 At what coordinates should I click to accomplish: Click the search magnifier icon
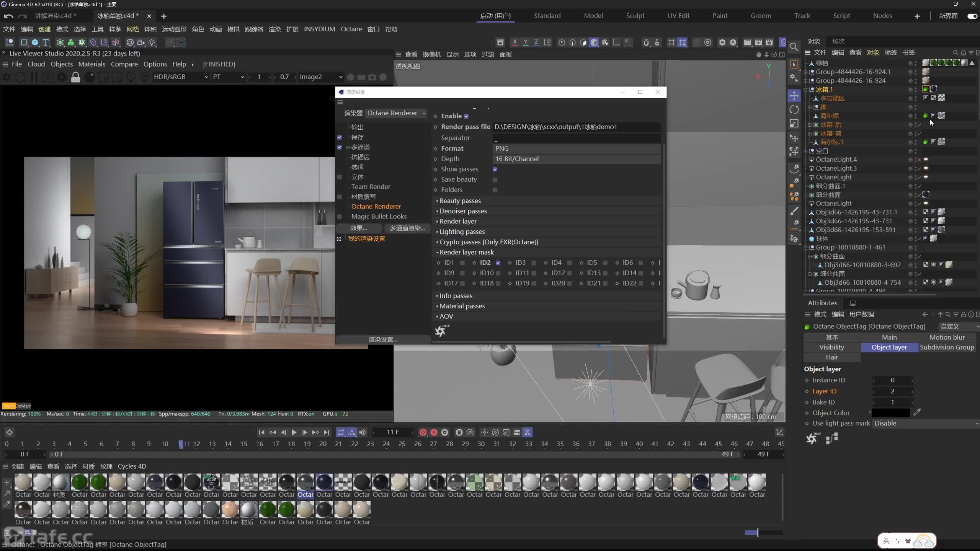(x=794, y=47)
